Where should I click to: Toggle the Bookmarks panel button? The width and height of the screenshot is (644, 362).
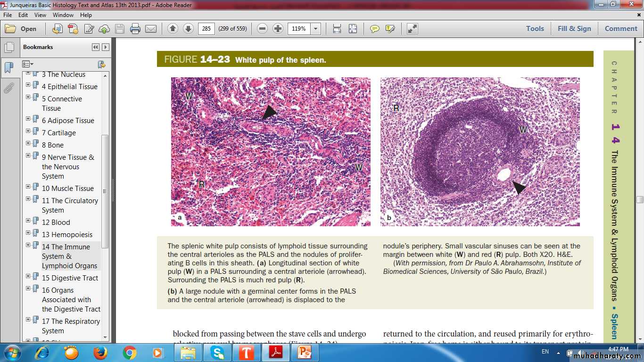9,68
